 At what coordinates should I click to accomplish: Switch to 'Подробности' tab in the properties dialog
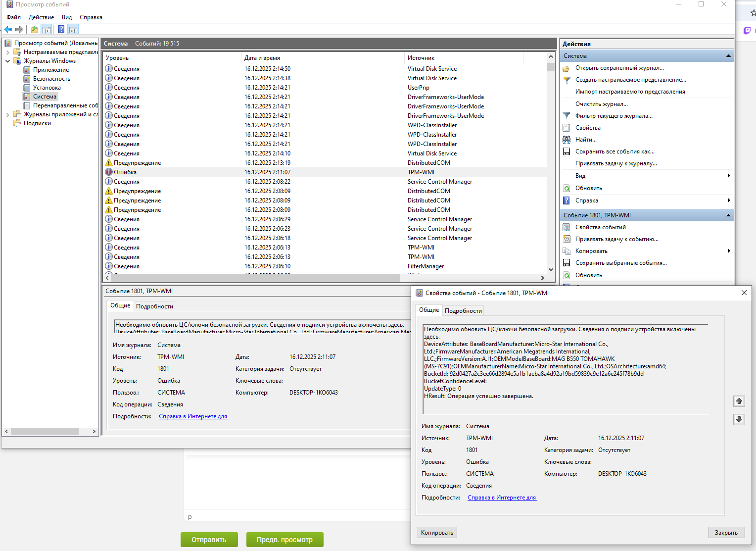pyautogui.click(x=463, y=311)
